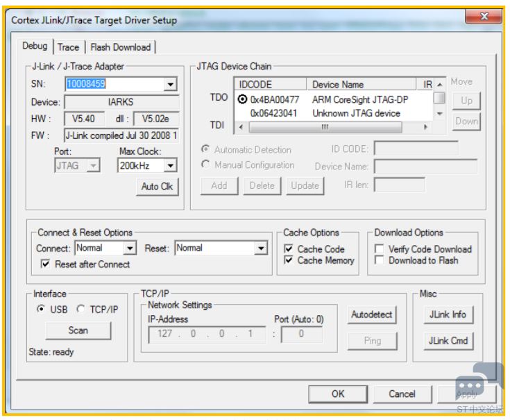Screen dimensions: 510x420
Task: Click the right arrow of horizontal scrollbar
Action: (x=425, y=127)
